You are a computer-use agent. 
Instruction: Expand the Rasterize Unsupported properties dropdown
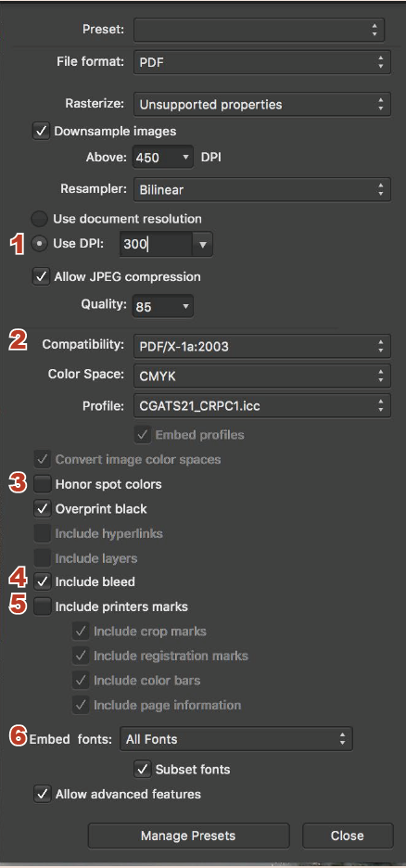point(262,104)
